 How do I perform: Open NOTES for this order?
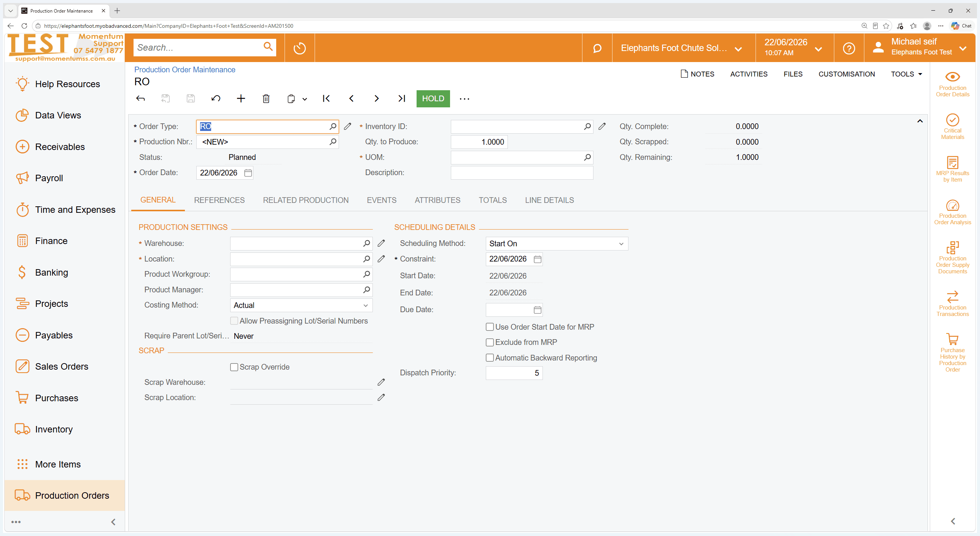pyautogui.click(x=697, y=74)
